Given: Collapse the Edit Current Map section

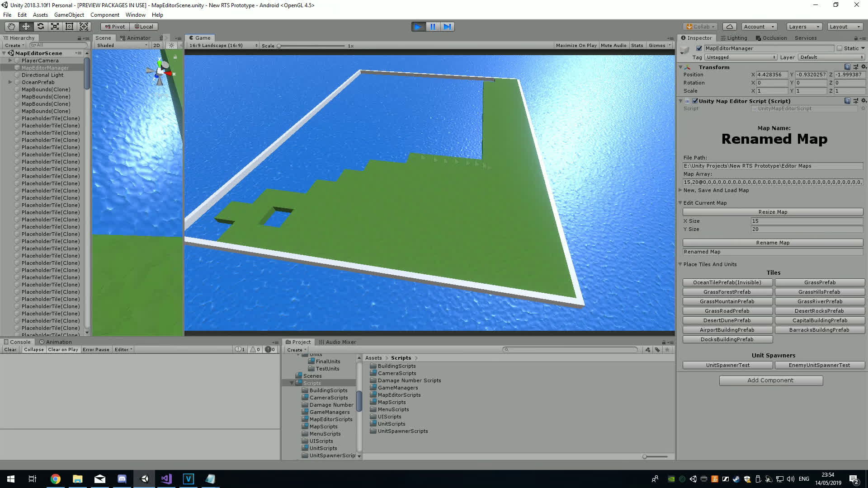Looking at the screenshot, I should (680, 203).
